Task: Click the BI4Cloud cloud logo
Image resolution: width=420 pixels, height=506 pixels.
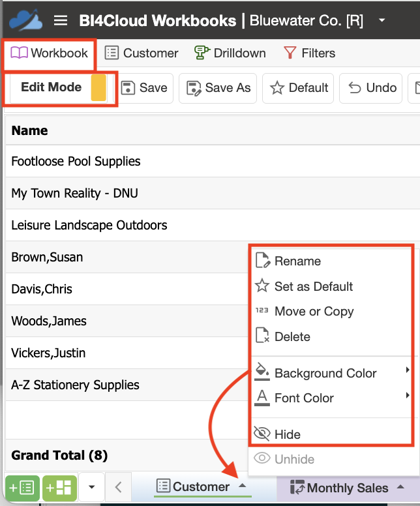Action: pyautogui.click(x=26, y=20)
